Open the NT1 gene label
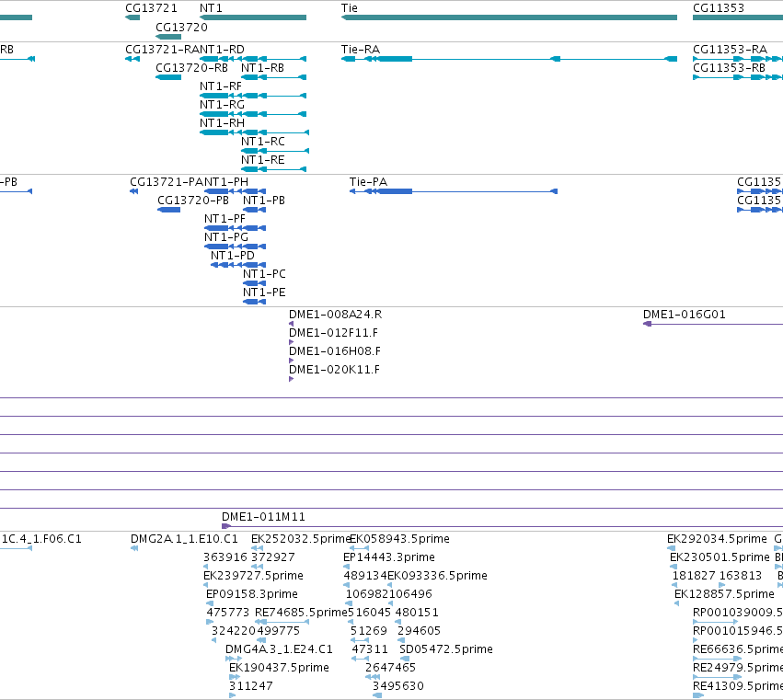The width and height of the screenshot is (783, 700). [211, 8]
